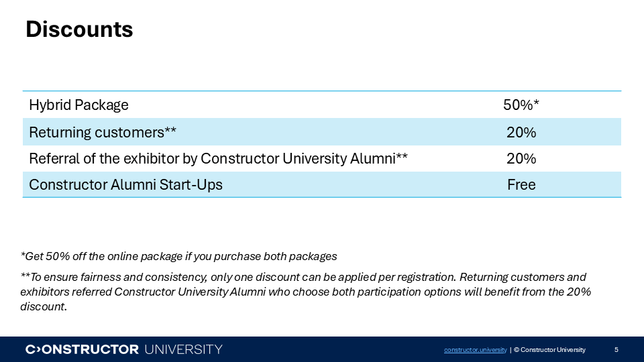Viewport: 644px width, 362px height.
Task: Click the © Constructor University copyright text
Action: pos(549,350)
